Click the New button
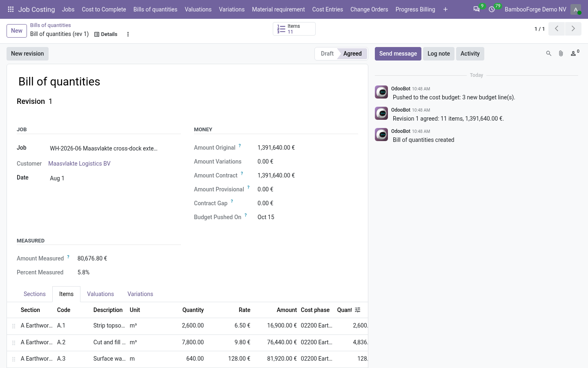 click(x=17, y=31)
